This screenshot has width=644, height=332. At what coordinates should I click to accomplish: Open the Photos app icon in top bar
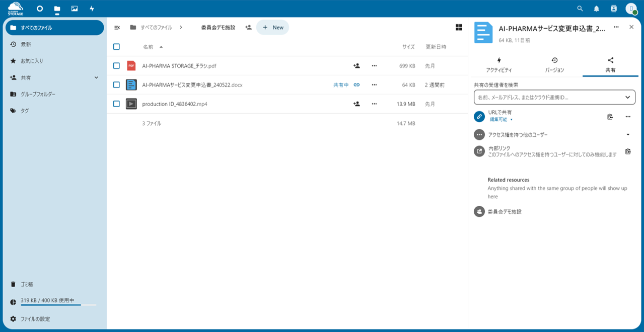(x=75, y=9)
